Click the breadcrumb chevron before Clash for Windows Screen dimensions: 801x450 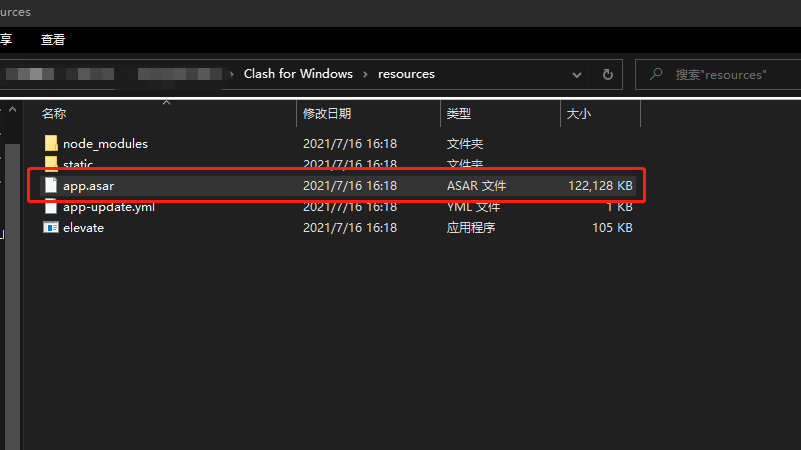[232, 74]
